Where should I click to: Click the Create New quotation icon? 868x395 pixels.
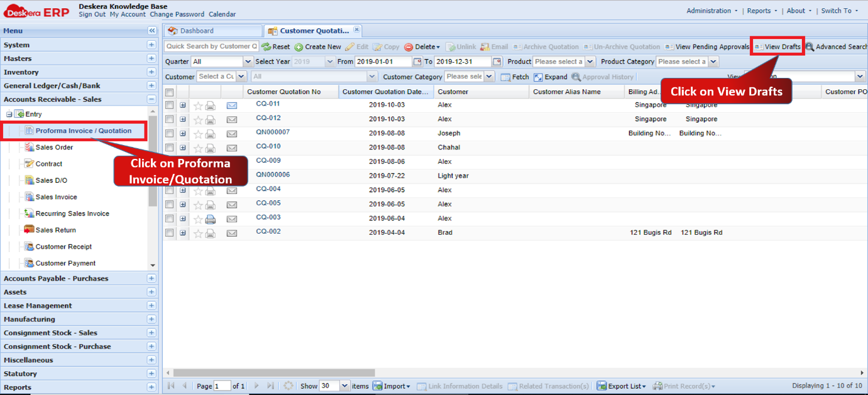coord(299,47)
